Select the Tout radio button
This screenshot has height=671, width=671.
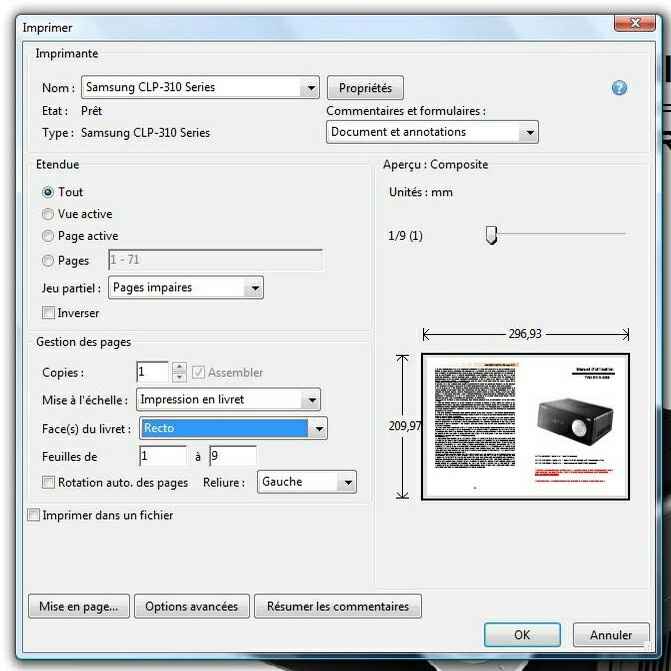[48, 192]
